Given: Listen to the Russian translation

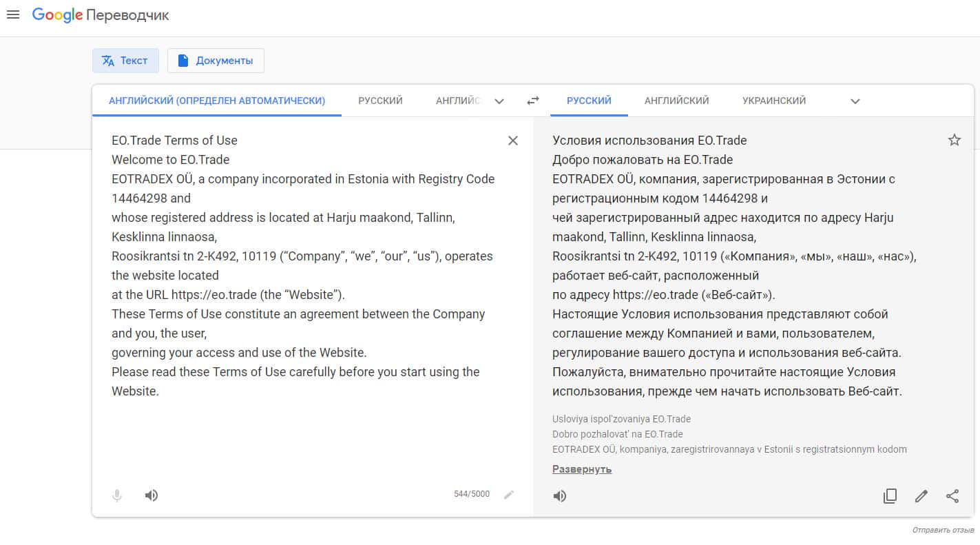Looking at the screenshot, I should pyautogui.click(x=560, y=496).
